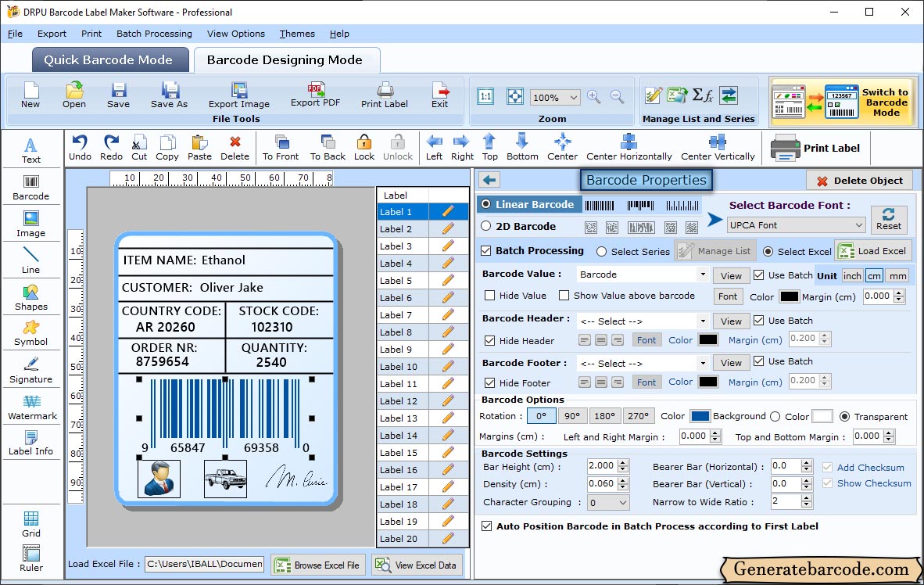The width and height of the screenshot is (924, 585).
Task: Open the Shapes tool
Action: (x=30, y=298)
